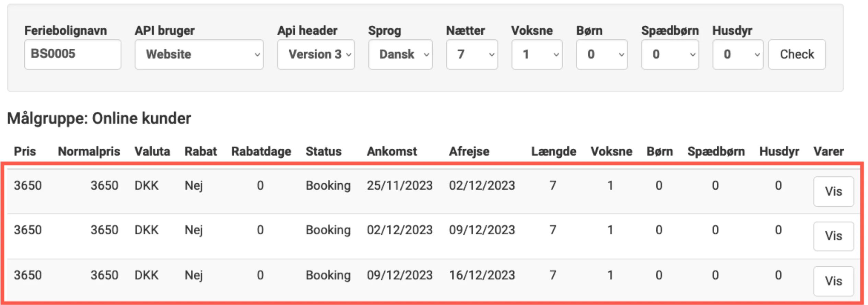The height and width of the screenshot is (305, 868).
Task: Click the Pris column header
Action: 25,151
